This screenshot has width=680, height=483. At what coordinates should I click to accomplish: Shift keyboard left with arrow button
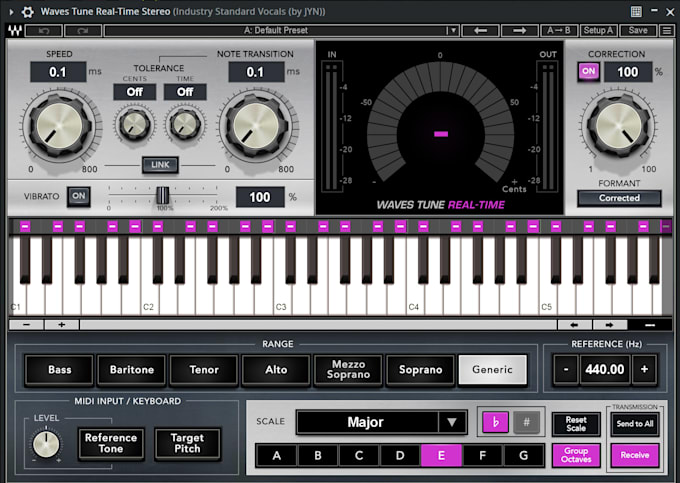point(574,325)
